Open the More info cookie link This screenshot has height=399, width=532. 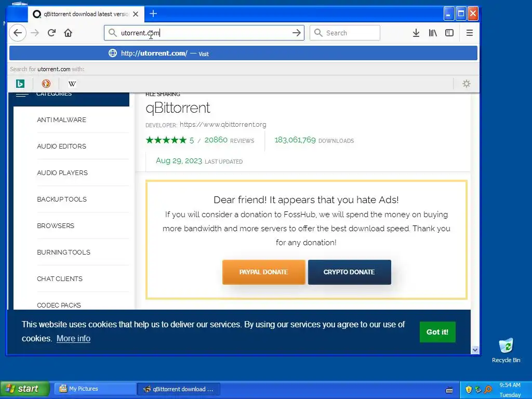click(73, 338)
